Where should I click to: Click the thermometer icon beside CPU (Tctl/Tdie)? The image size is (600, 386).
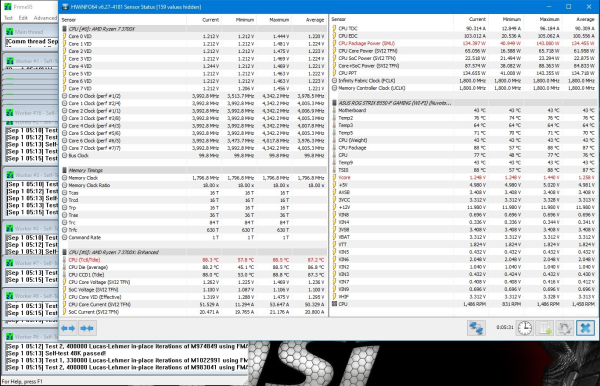(64, 260)
